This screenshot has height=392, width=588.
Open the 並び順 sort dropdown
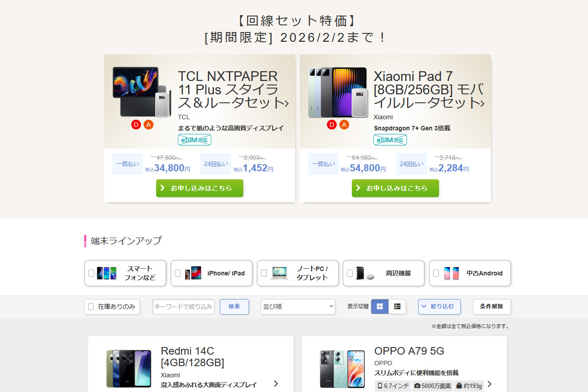298,307
